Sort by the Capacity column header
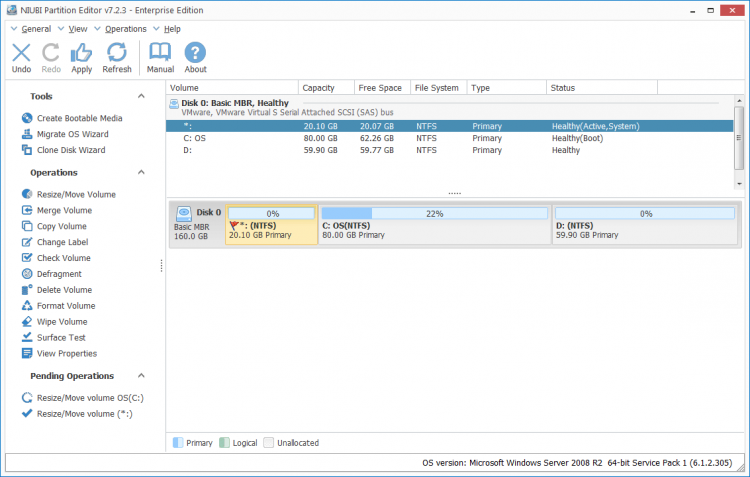The width and height of the screenshot is (750, 477). [327, 88]
